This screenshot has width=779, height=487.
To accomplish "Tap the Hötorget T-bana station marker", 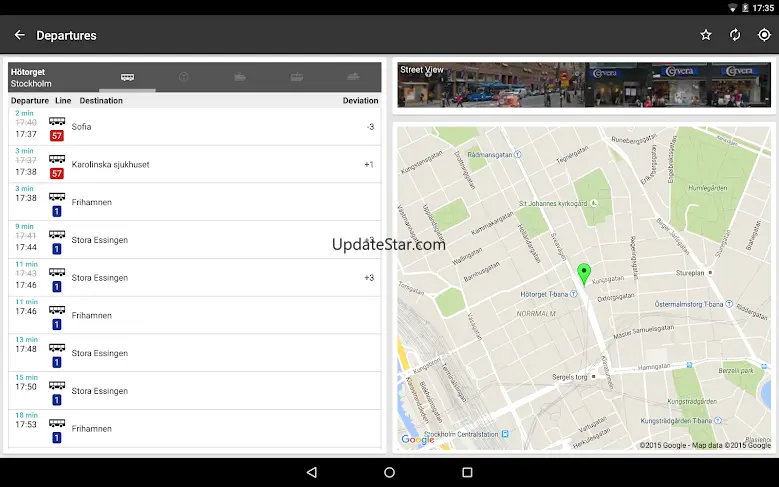I will point(573,294).
